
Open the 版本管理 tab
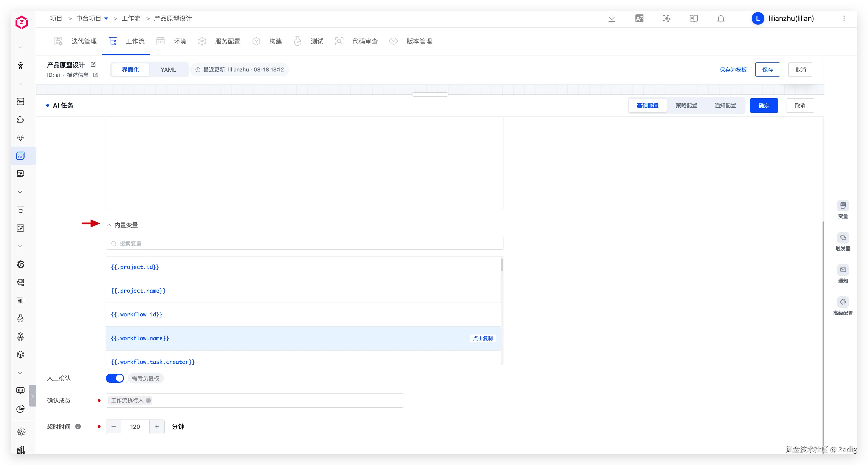pos(410,41)
